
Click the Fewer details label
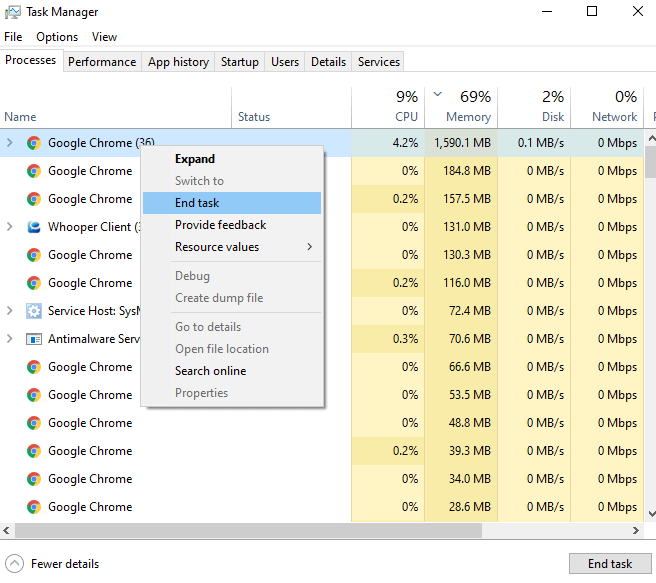coord(65,564)
